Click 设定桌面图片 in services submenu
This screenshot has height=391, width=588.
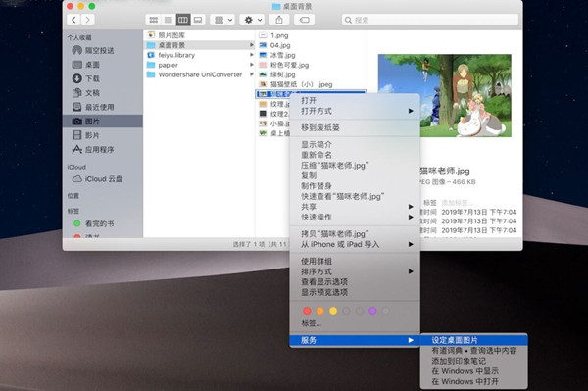coord(474,340)
